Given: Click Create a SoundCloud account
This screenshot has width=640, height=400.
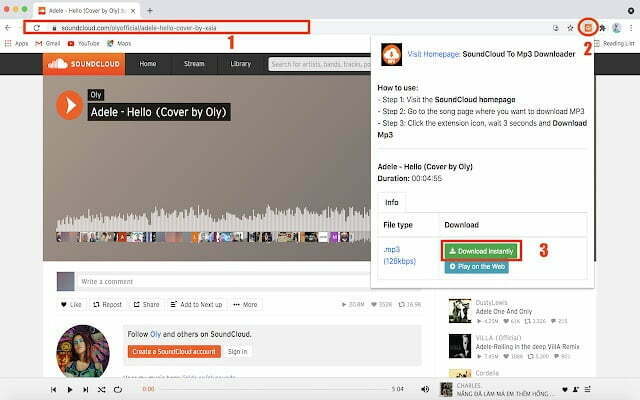Looking at the screenshot, I should click(174, 351).
